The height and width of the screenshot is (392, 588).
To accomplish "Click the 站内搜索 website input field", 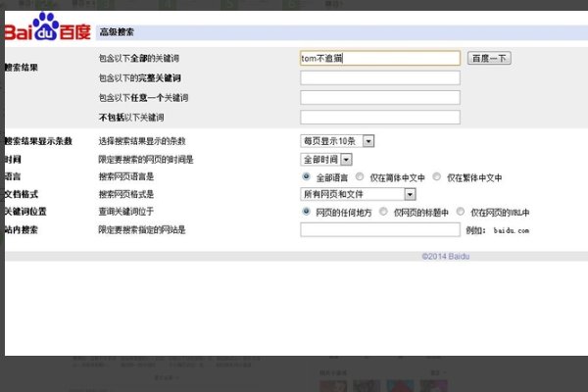I will (380, 229).
